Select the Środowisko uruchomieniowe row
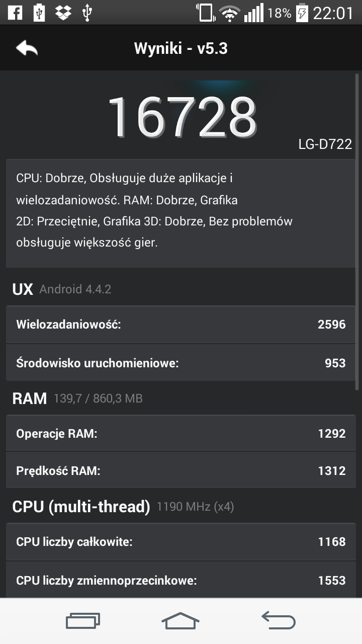362x644 pixels. pos(180,363)
